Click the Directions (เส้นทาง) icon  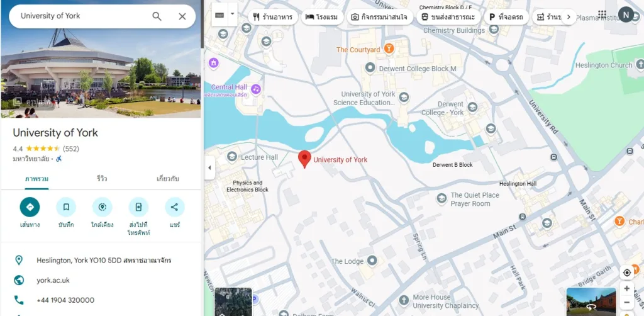coord(30,207)
